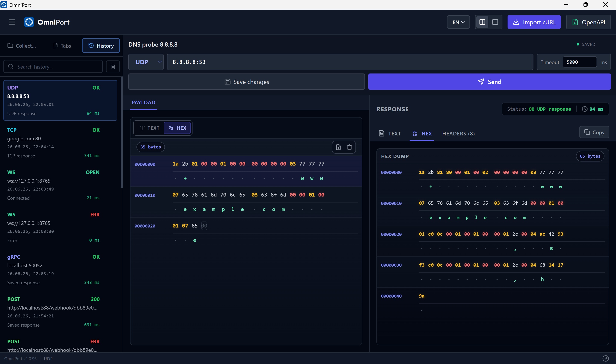Viewport: 616px width, 364px height.
Task: Select the PAYLOAD tab
Action: (143, 103)
